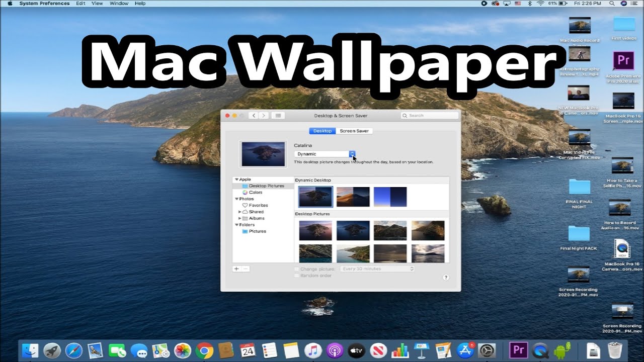Screen dimensions: 644x362
Task: Click the Bluetooth icon in the menu bar
Action: 530,3
